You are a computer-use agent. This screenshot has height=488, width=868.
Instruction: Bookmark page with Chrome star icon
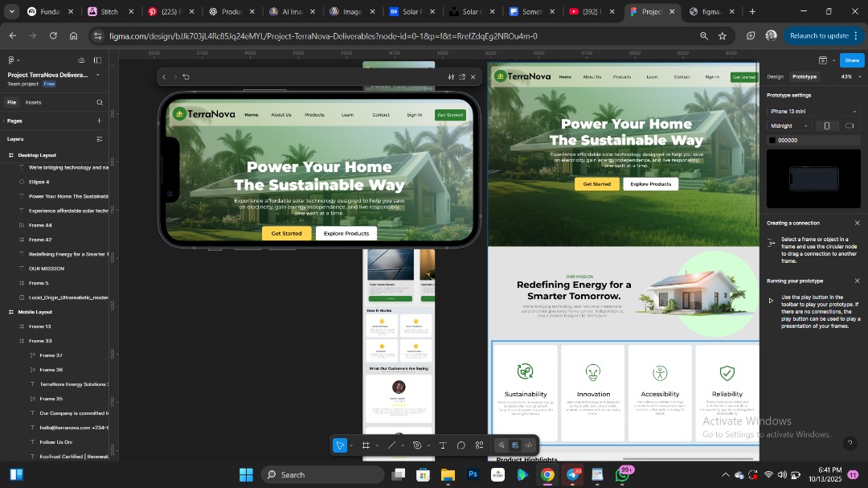pyautogui.click(x=723, y=36)
